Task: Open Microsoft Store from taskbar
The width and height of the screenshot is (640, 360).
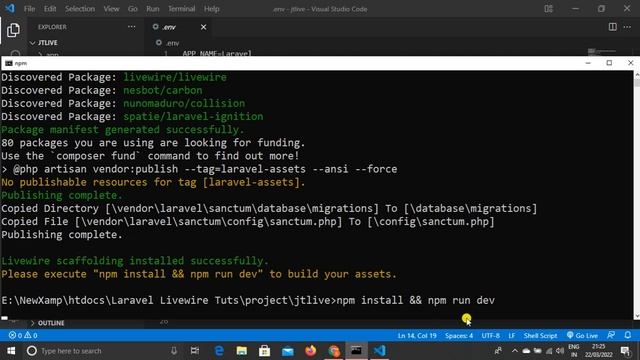Action: [264, 351]
